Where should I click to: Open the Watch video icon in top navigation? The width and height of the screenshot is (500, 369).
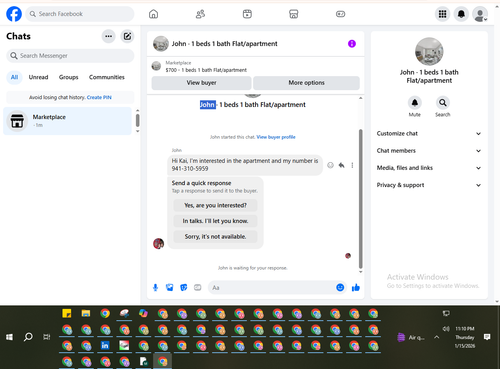[x=247, y=14]
